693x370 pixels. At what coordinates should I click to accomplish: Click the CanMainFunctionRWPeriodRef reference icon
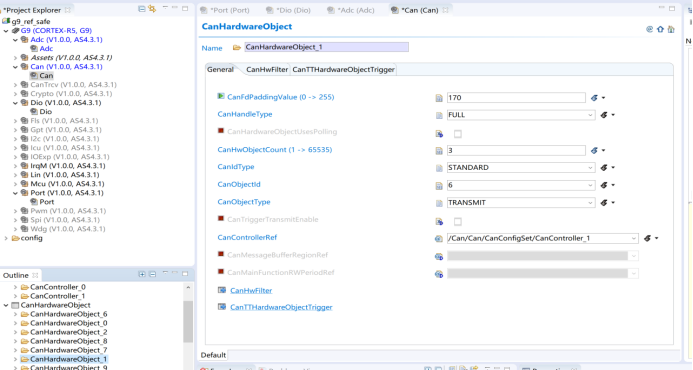pos(438,274)
